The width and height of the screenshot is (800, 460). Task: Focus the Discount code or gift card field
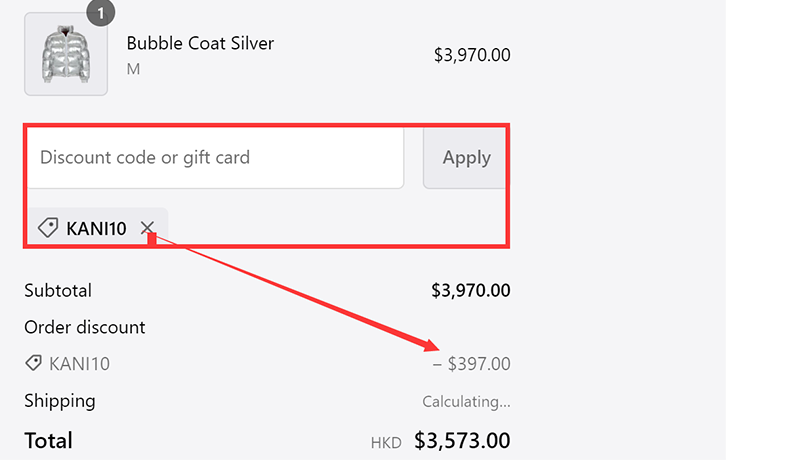[x=215, y=158]
